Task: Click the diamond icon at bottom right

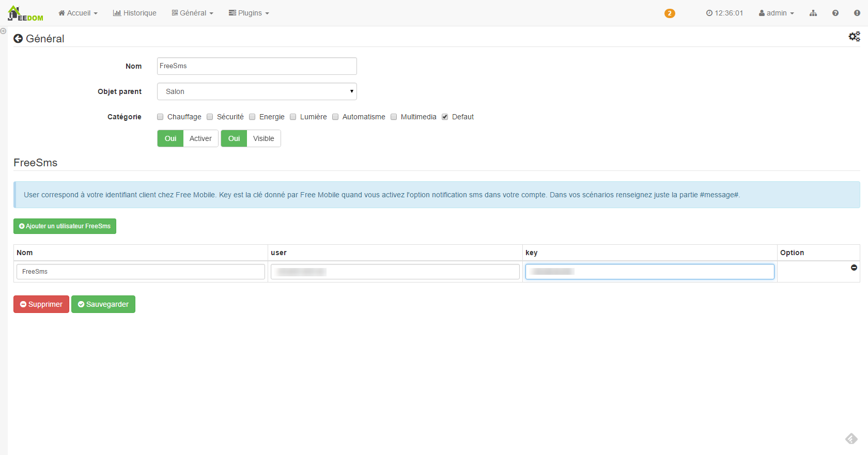Action: tap(851, 438)
